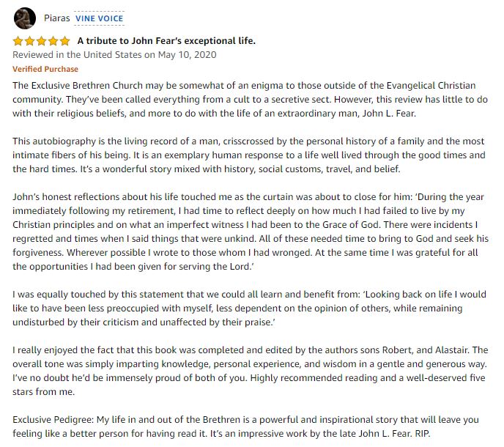504x447 pixels.
Task: Click the paragraph starting 'I was equally touched'
Action: (x=249, y=309)
